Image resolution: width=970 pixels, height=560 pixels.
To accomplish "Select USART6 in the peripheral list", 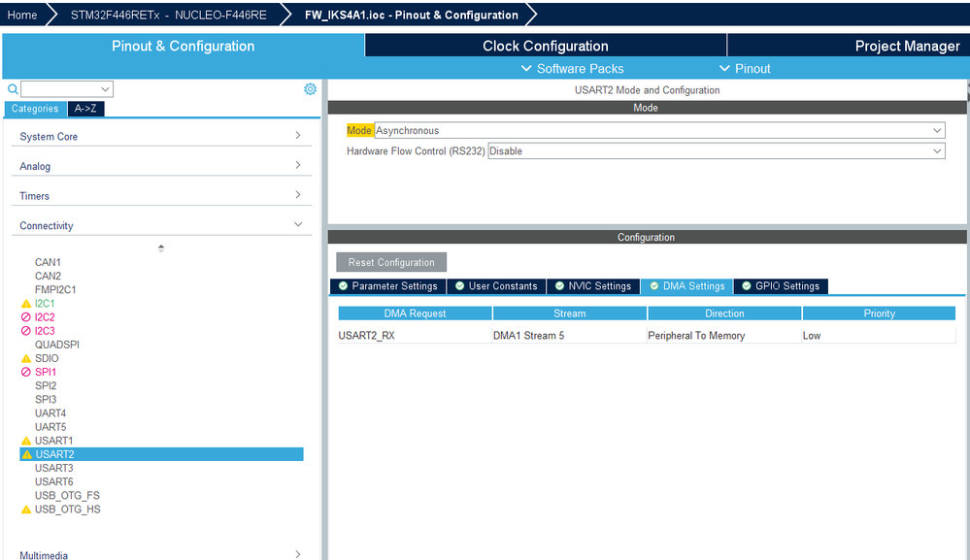I will (x=53, y=481).
